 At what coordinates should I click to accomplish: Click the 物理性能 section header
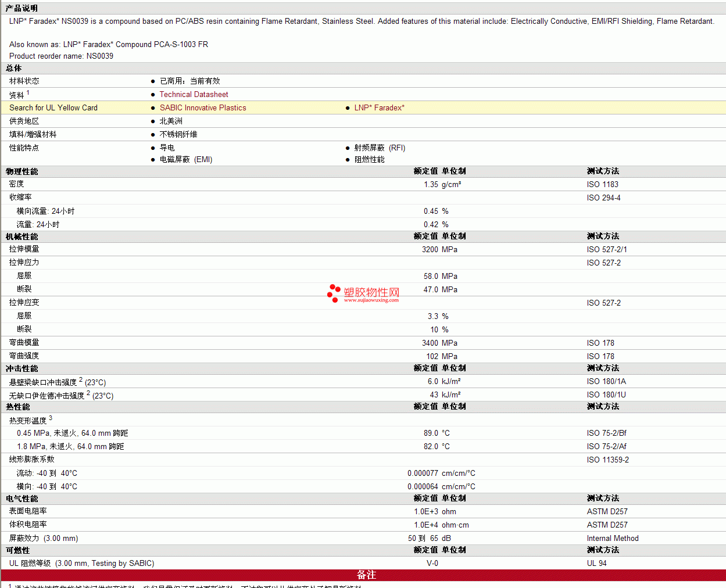tap(22, 171)
